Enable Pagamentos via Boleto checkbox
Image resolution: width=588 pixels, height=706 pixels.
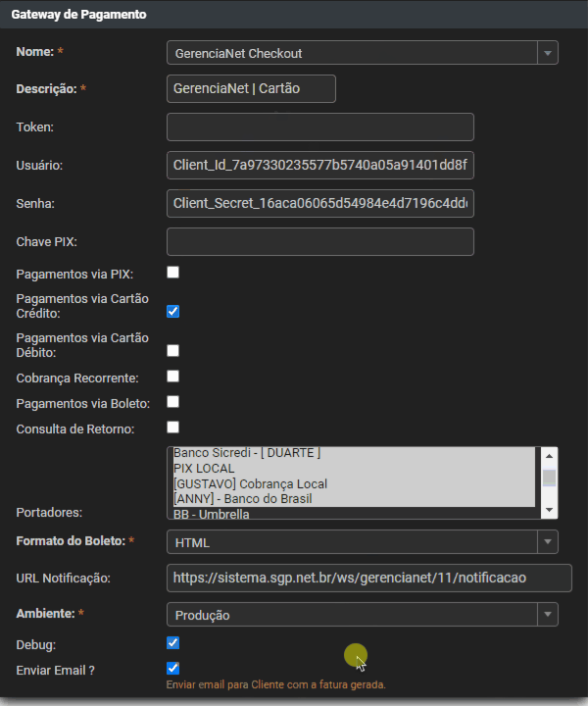pyautogui.click(x=172, y=401)
